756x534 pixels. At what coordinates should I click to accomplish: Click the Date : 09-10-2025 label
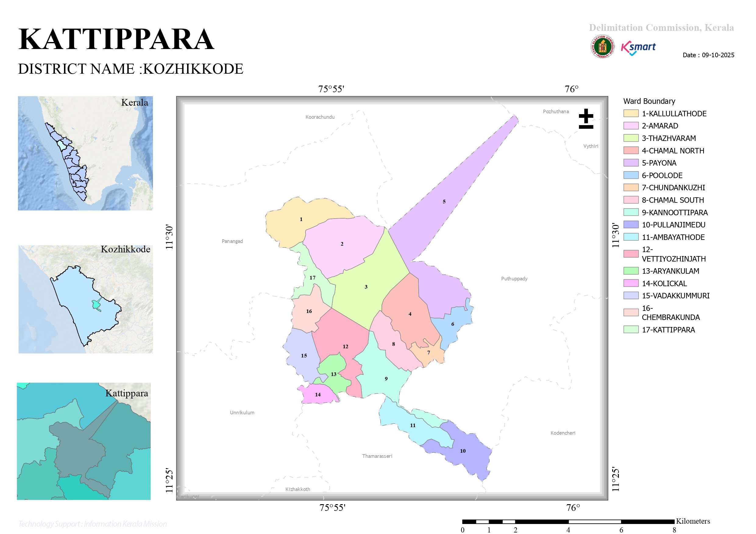708,55
